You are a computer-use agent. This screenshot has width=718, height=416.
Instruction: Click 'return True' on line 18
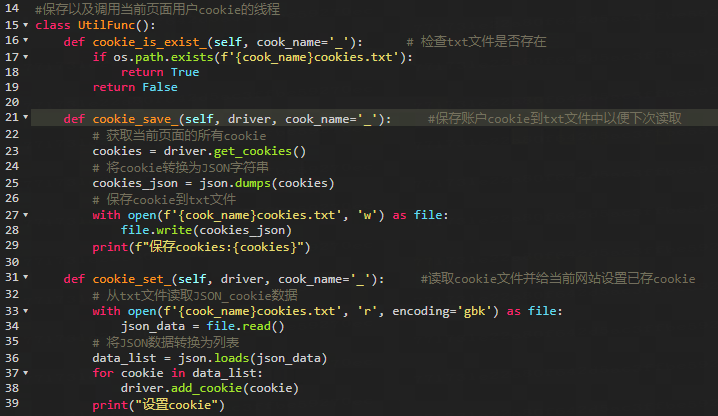pos(160,72)
